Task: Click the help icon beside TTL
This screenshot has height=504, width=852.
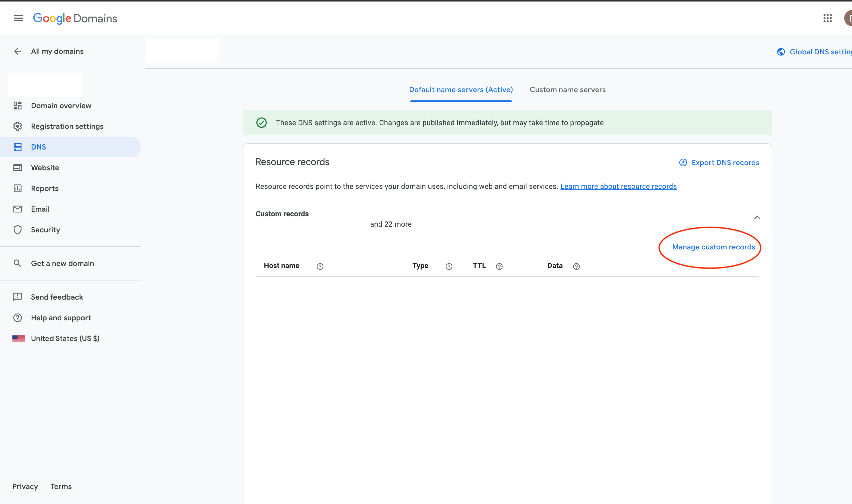Action: [x=499, y=266]
